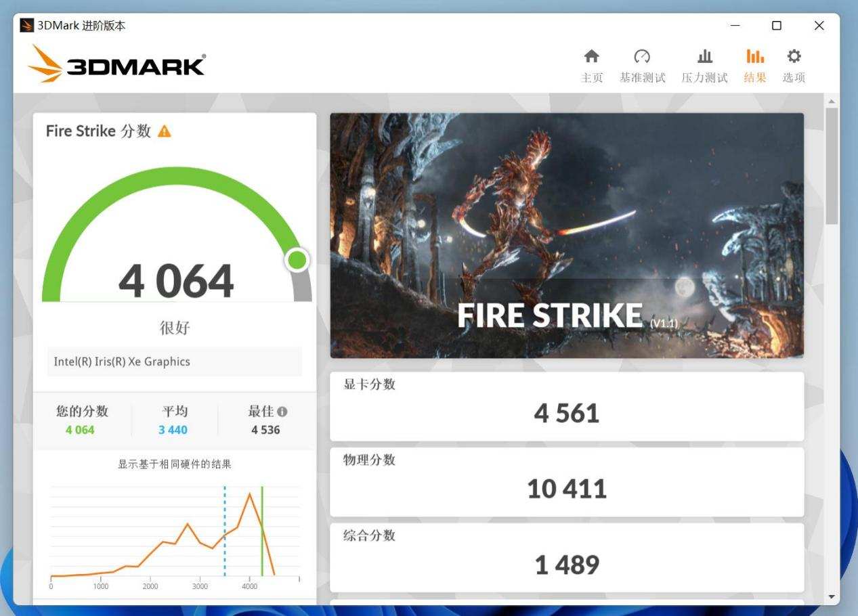Click the warning triangle beside Fire Strike 分数
Screen dimensions: 858x616
(x=165, y=131)
